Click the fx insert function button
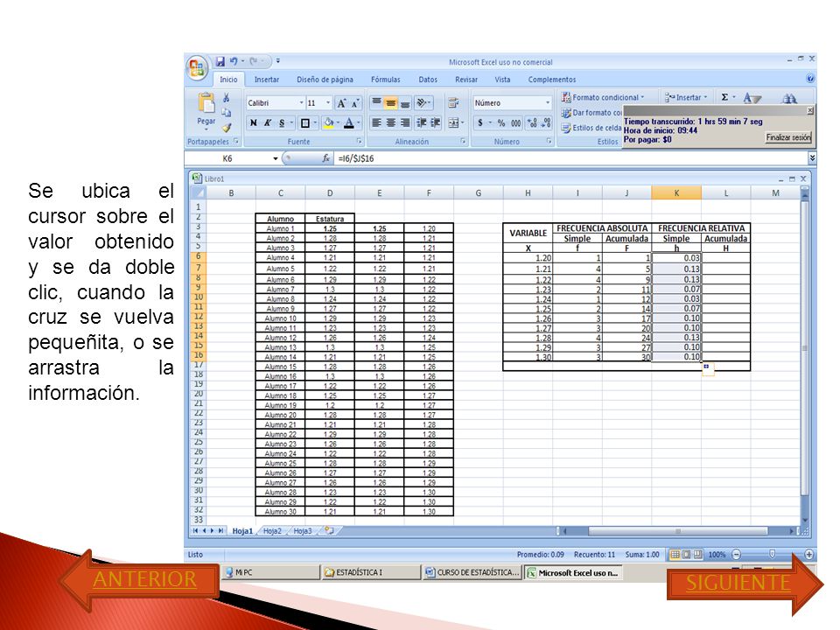This screenshot has height=630, width=840. [x=325, y=158]
